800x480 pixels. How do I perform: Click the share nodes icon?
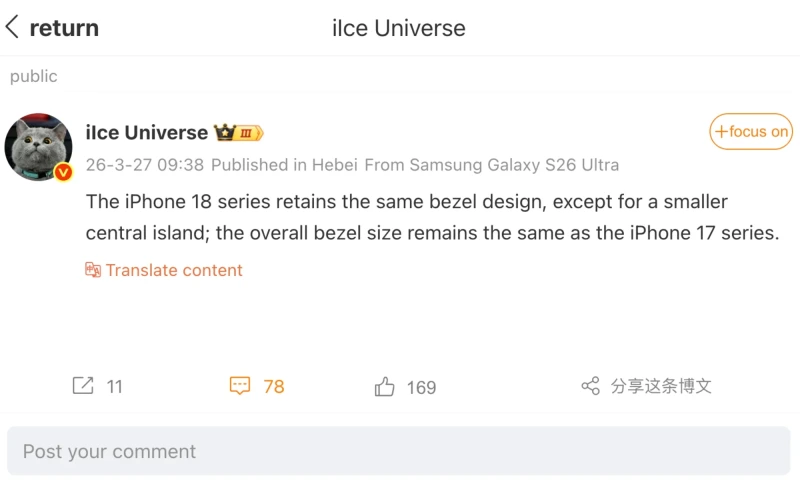click(x=590, y=386)
